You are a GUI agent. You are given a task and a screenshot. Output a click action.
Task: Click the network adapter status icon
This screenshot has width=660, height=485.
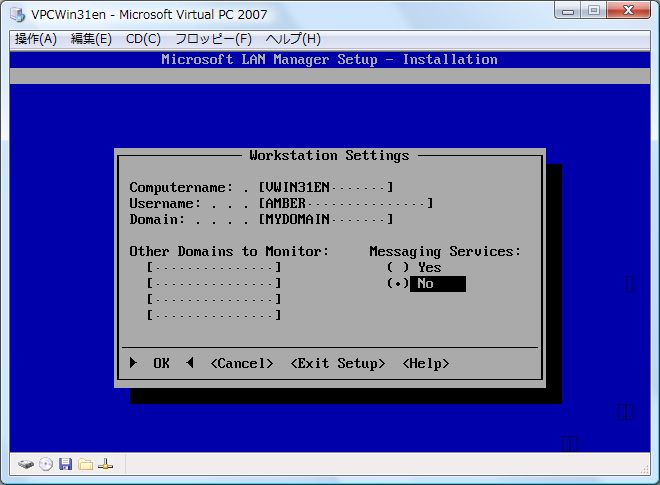105,464
